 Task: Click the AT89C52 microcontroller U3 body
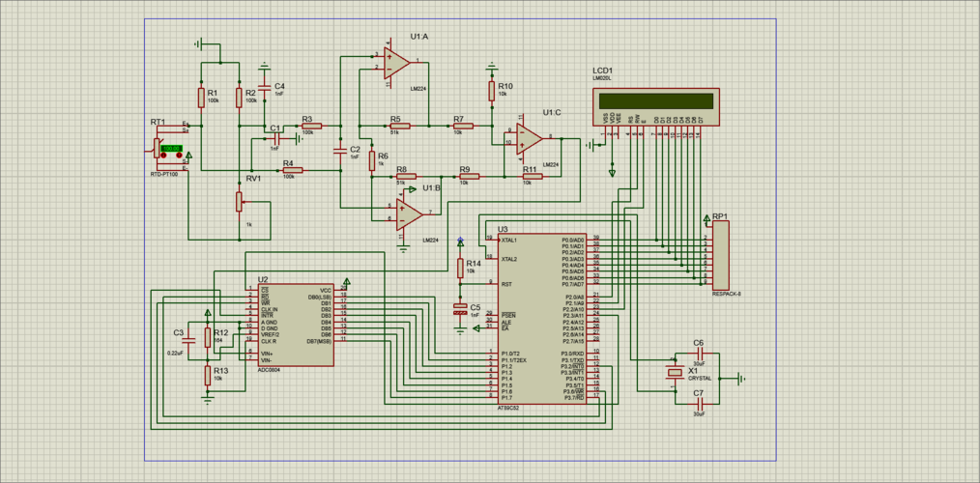pos(541,319)
